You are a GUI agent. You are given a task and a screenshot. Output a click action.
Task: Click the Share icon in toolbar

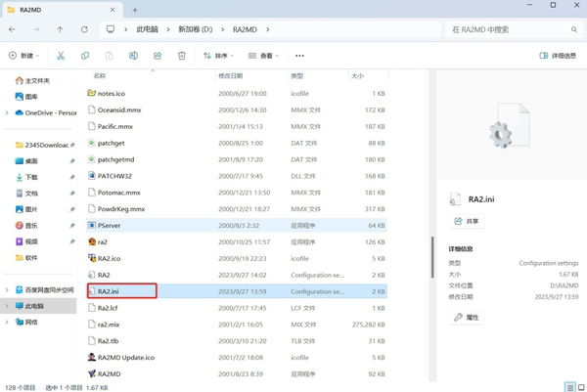[158, 56]
